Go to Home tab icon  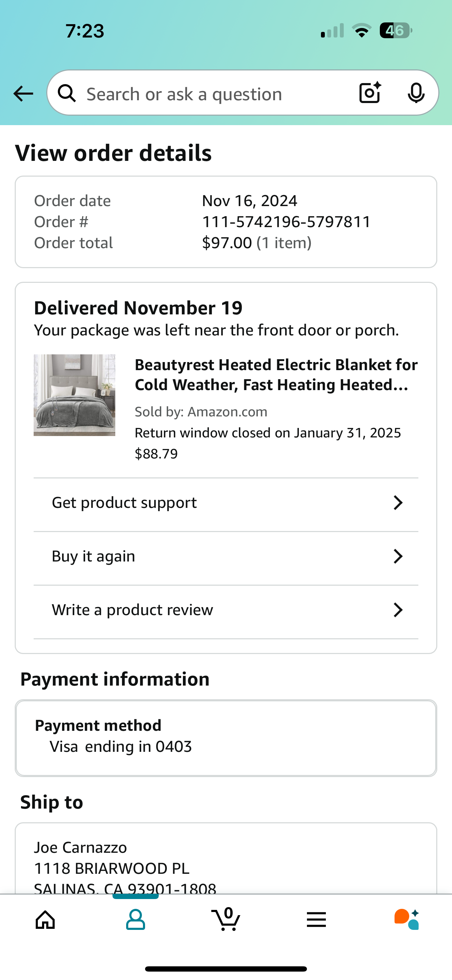[x=45, y=920]
